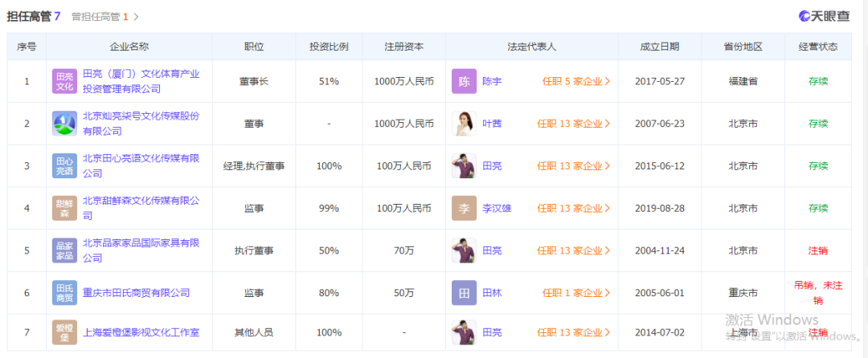The image size is (868, 358).
Task: Open 上海爱橙堡影视文化工作室 link
Action: click(141, 332)
